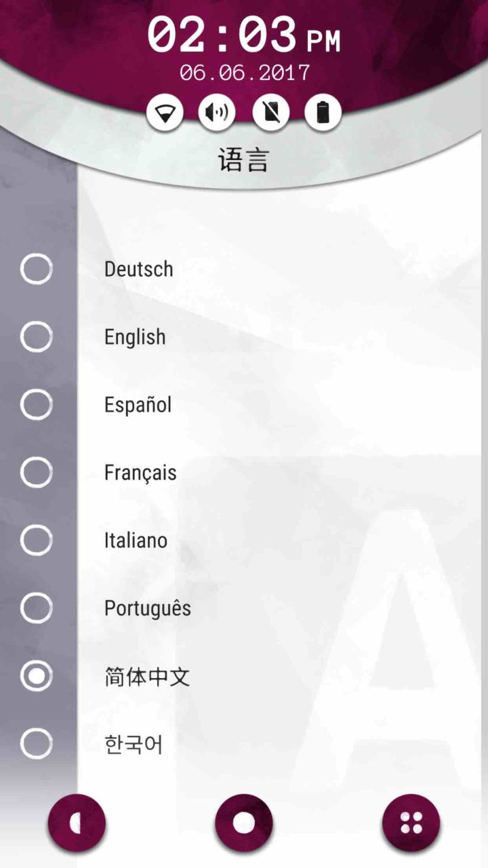Tap the no-SIM card icon
The height and width of the screenshot is (868, 488).
(x=270, y=113)
